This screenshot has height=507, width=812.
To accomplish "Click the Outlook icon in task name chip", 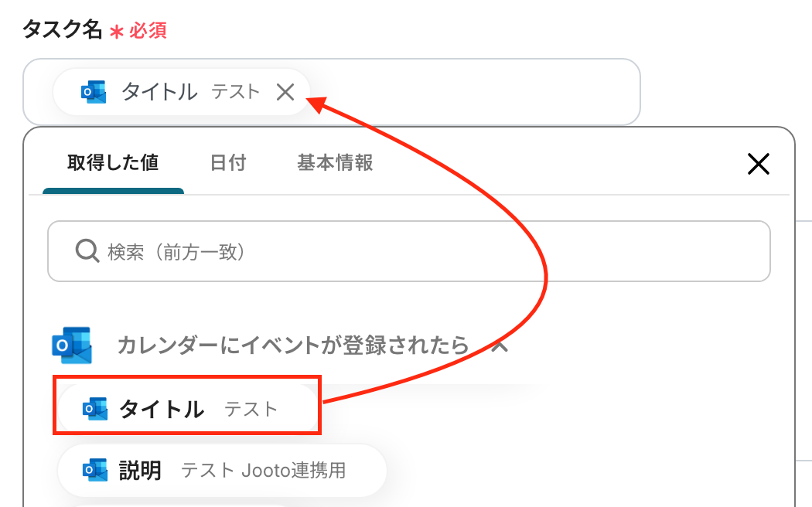I will pos(94,93).
